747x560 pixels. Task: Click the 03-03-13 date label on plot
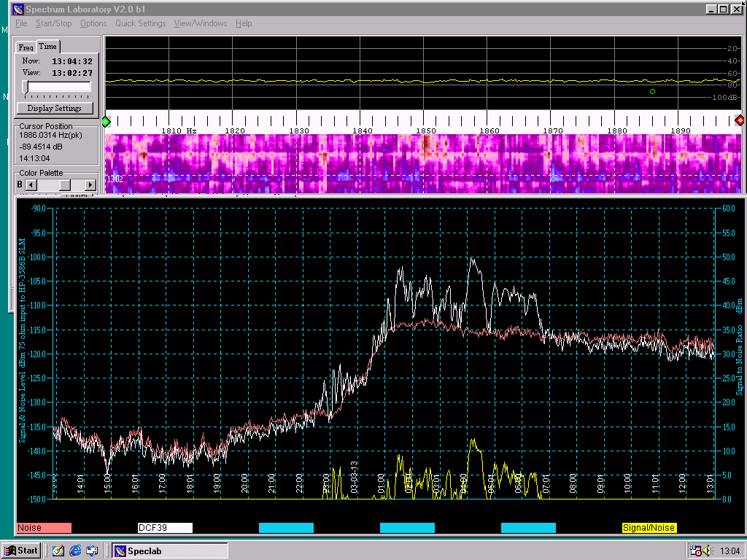354,477
